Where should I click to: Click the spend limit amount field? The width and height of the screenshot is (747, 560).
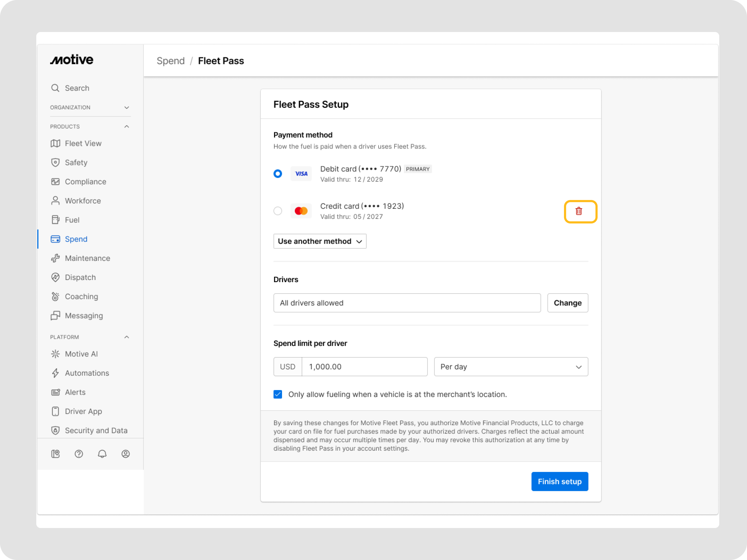pyautogui.click(x=364, y=367)
